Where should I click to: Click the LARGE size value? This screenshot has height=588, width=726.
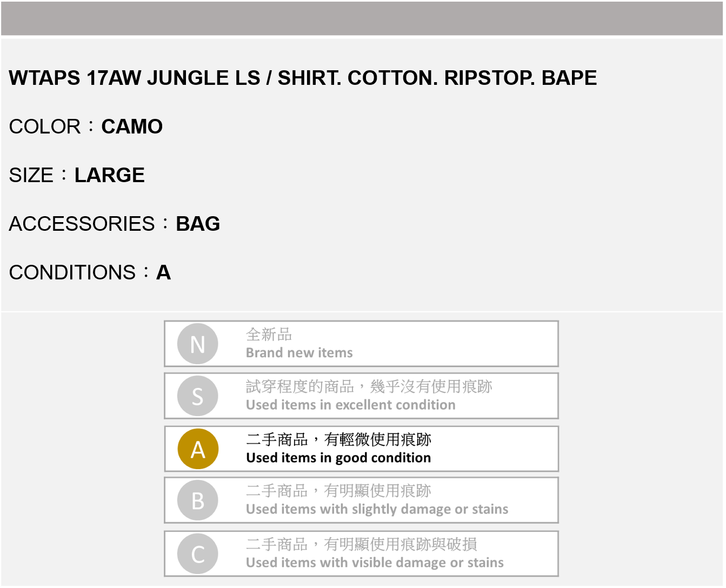pyautogui.click(x=110, y=175)
